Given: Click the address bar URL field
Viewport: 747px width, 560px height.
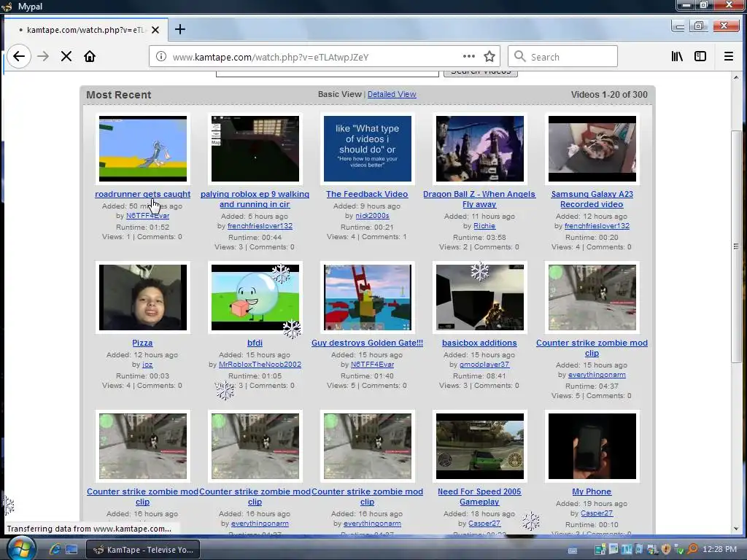Looking at the screenshot, I should tap(314, 57).
